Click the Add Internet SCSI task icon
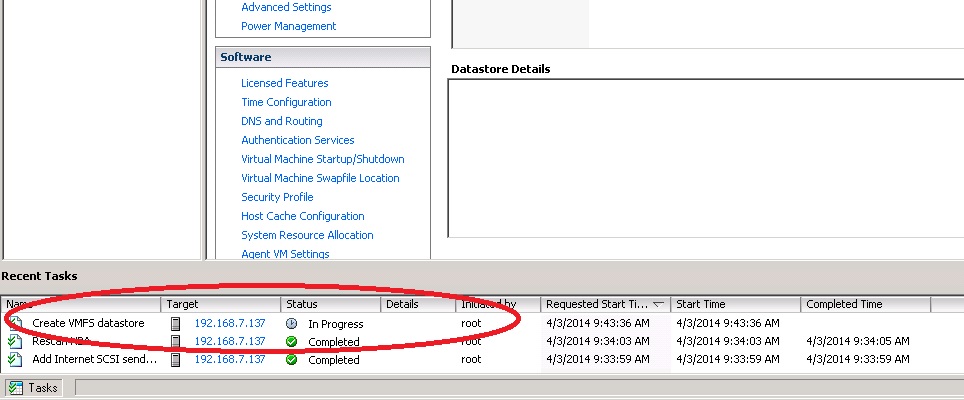The height and width of the screenshot is (400, 964). coord(14,359)
